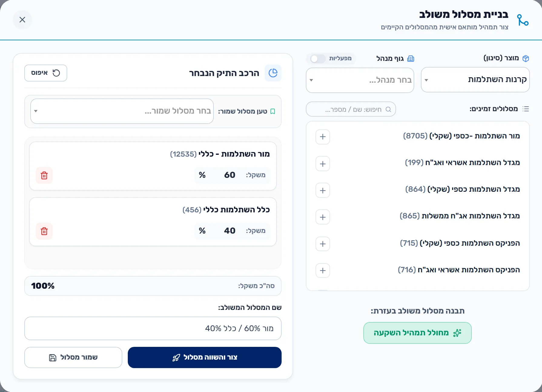Click צור והשווה מסלול button
542x392 pixels.
click(x=205, y=357)
